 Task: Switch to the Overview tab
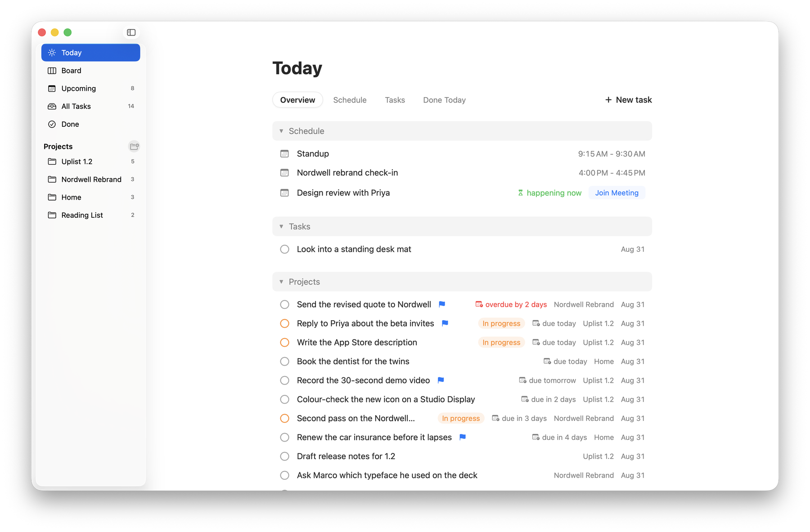pyautogui.click(x=297, y=100)
